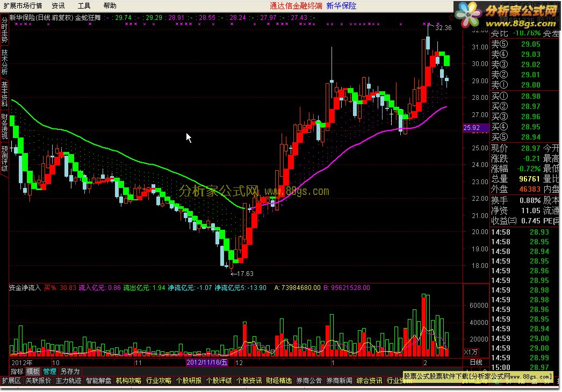The height and width of the screenshot is (392, 562).
Task: Open the 工具 menu
Action: [84, 6]
